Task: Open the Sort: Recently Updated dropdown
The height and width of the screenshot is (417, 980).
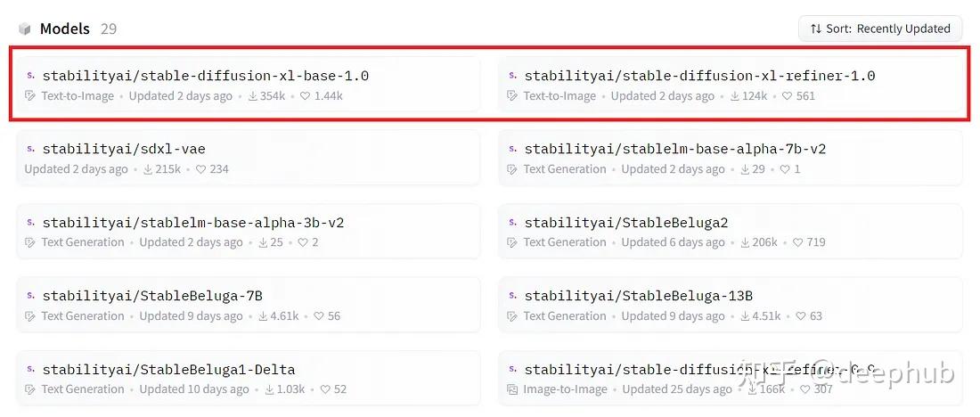Action: pyautogui.click(x=879, y=29)
